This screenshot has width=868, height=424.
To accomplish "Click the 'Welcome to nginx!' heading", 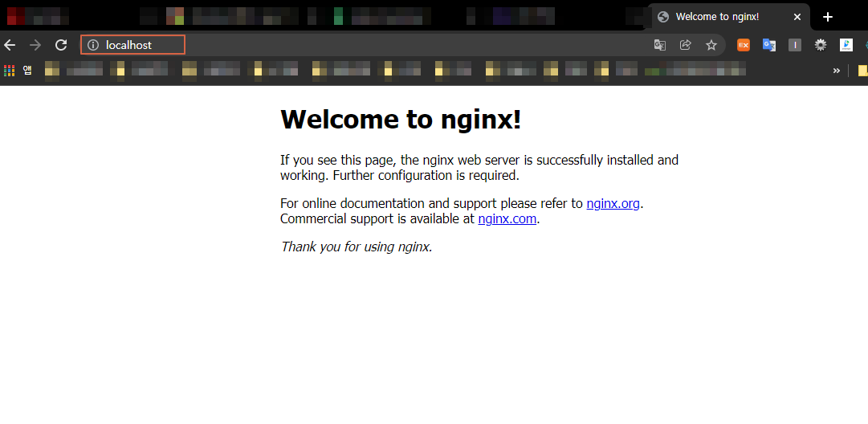I will tap(401, 119).
